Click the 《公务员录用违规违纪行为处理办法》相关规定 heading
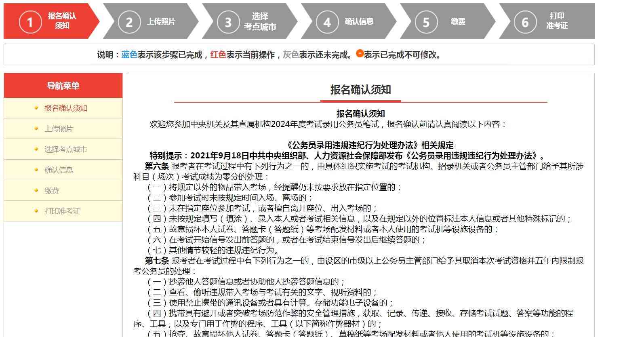 coord(370,145)
